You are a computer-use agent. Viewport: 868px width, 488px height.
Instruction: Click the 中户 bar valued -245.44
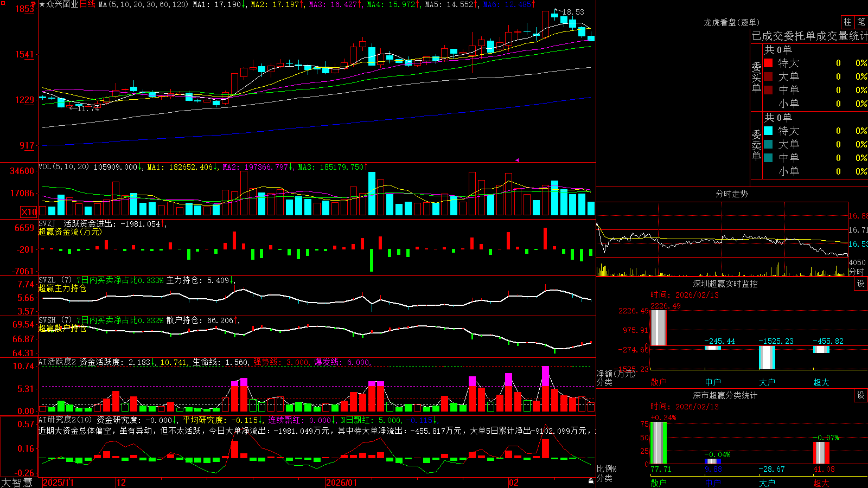tap(713, 348)
